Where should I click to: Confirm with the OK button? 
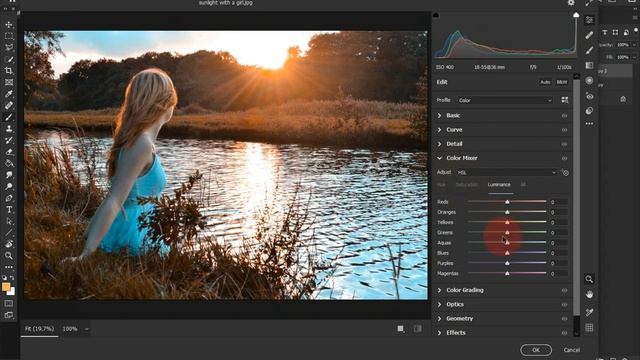536,350
